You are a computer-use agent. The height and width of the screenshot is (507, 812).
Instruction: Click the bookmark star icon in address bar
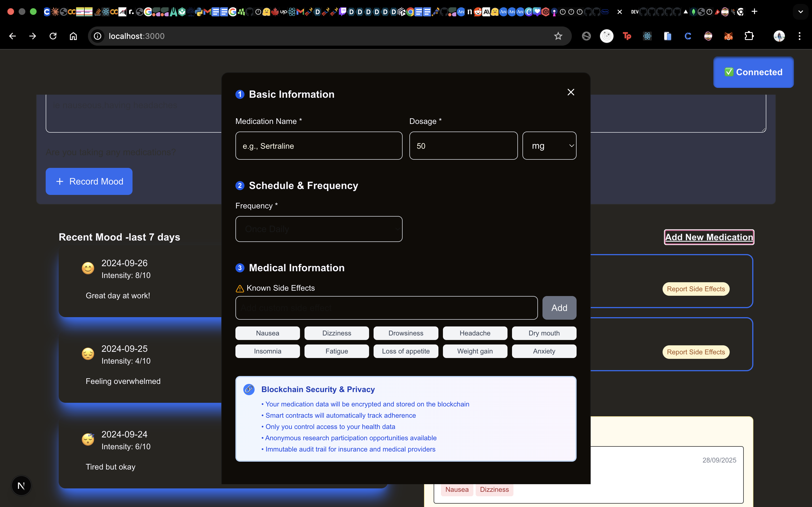tap(558, 36)
